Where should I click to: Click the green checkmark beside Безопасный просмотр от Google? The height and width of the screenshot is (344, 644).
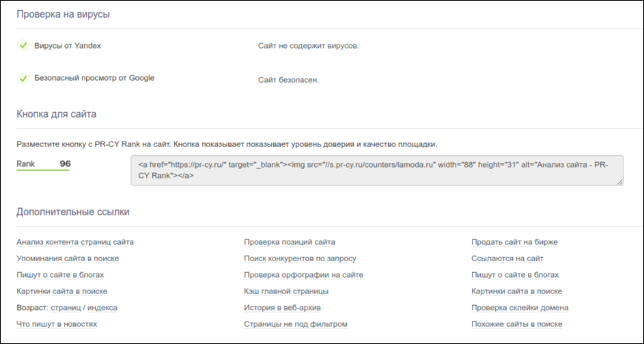point(23,79)
